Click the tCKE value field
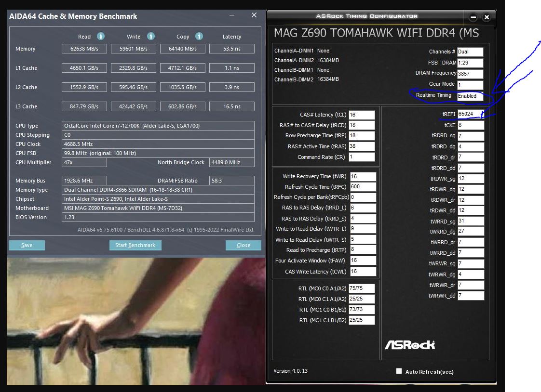Screen dimensions: 541x392 pos(471,125)
